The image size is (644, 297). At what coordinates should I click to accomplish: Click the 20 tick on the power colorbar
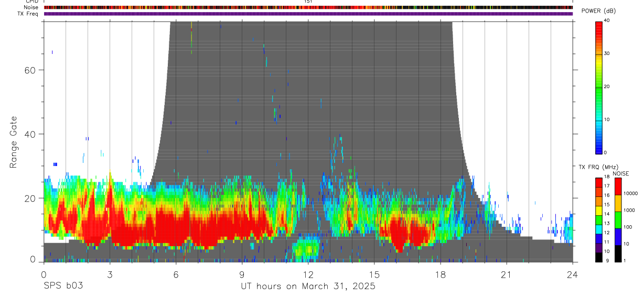(x=607, y=86)
